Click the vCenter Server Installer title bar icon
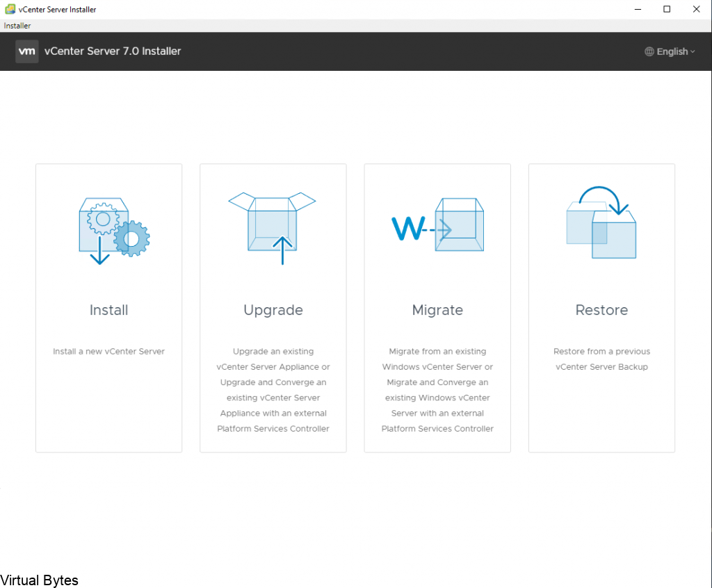712x588 pixels. [x=10, y=9]
